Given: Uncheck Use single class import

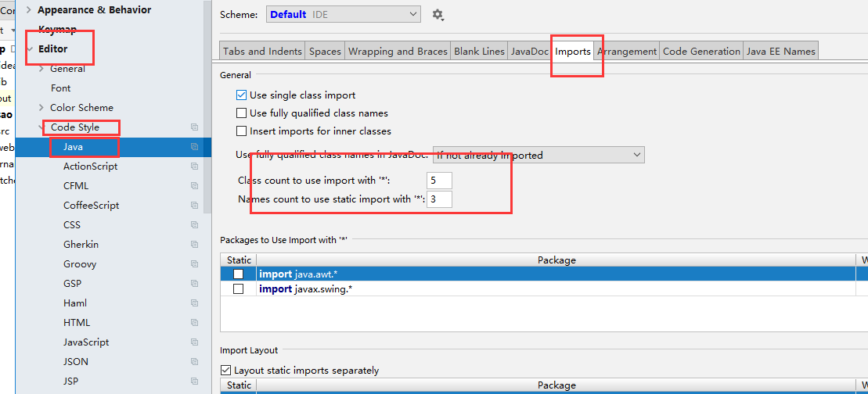Looking at the screenshot, I should 241,95.
